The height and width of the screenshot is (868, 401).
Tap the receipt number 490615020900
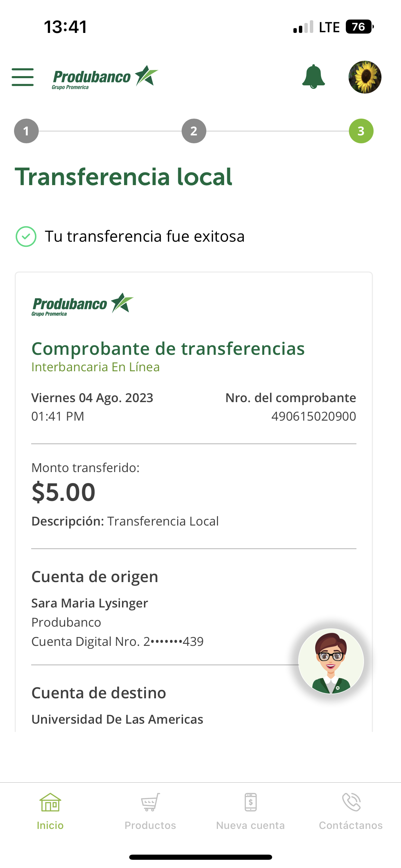click(314, 416)
